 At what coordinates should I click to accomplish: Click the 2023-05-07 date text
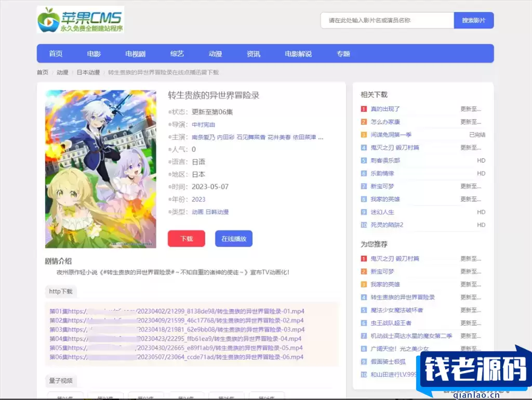210,187
